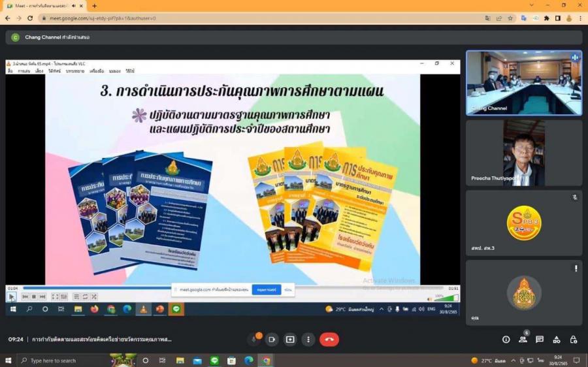588x367 pixels.
Task: Open host controls lock icon
Action: 574,340
